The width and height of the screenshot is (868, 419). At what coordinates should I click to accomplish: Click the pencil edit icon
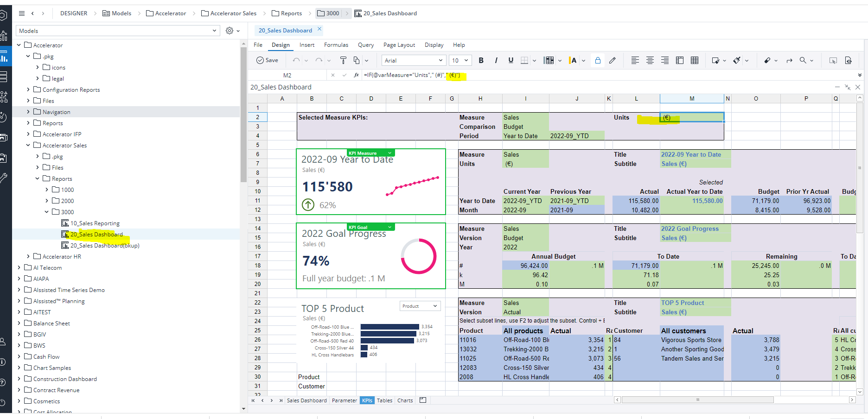[x=613, y=60]
